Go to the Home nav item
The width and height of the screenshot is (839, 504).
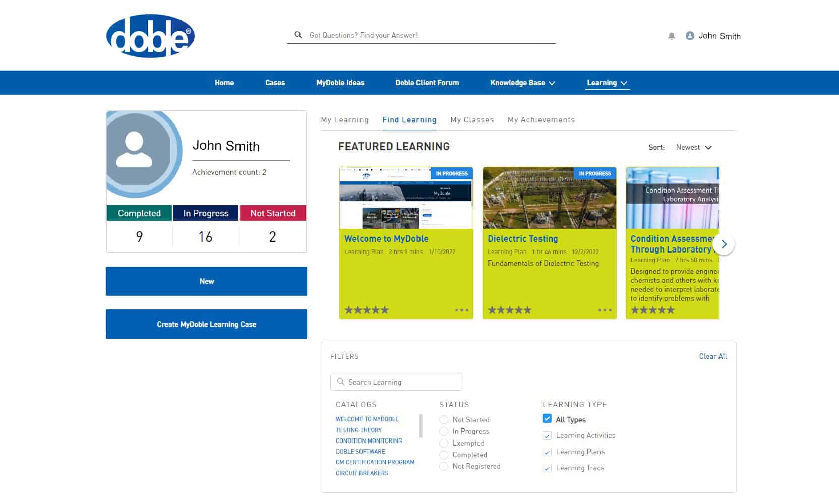tap(224, 83)
